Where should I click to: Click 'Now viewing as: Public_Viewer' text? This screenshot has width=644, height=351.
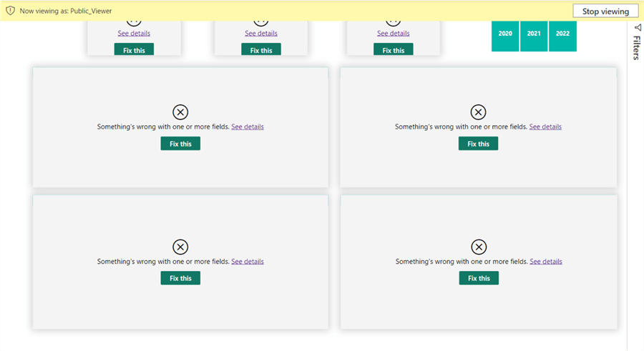(66, 11)
